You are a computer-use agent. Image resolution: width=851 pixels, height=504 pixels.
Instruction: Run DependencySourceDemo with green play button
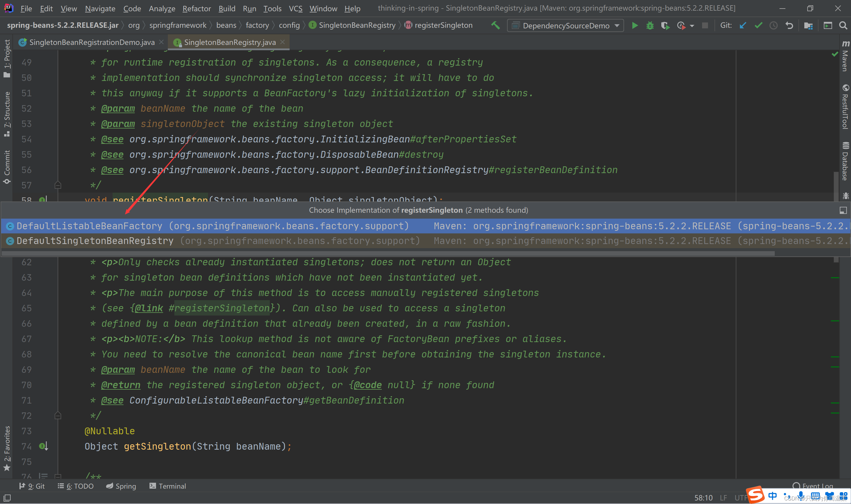point(634,25)
